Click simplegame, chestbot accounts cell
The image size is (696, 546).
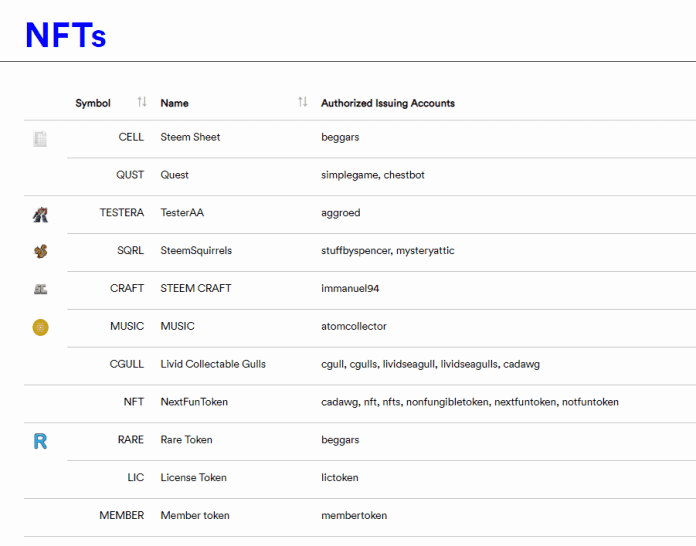tap(373, 175)
